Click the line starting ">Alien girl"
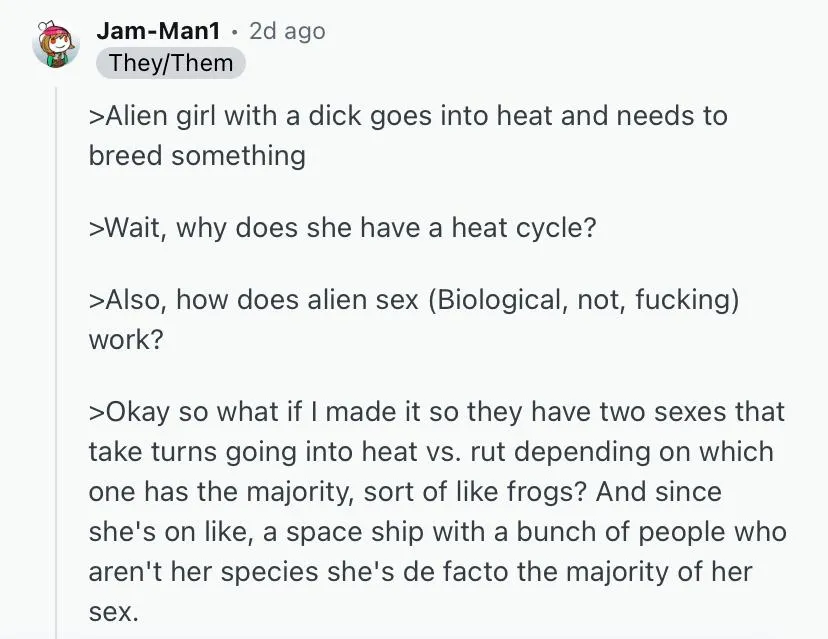828x639 pixels. 408,116
